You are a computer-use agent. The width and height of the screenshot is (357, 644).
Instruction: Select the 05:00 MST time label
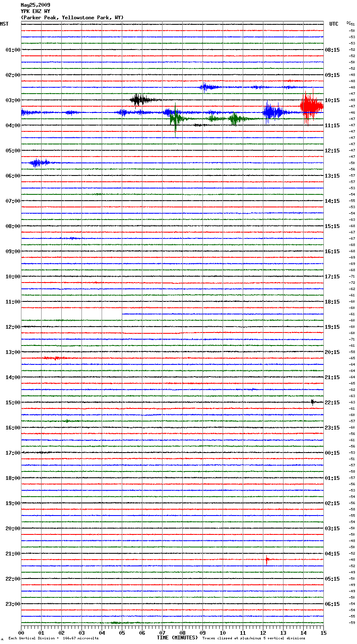coord(13,150)
